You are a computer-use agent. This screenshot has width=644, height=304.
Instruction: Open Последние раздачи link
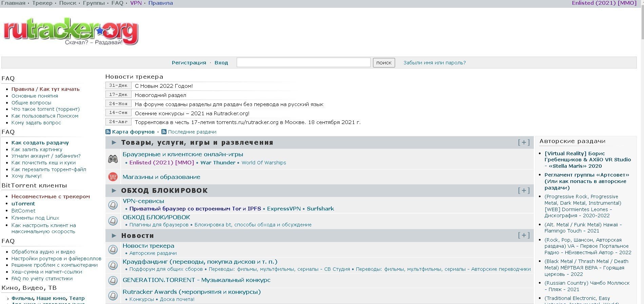click(x=192, y=132)
